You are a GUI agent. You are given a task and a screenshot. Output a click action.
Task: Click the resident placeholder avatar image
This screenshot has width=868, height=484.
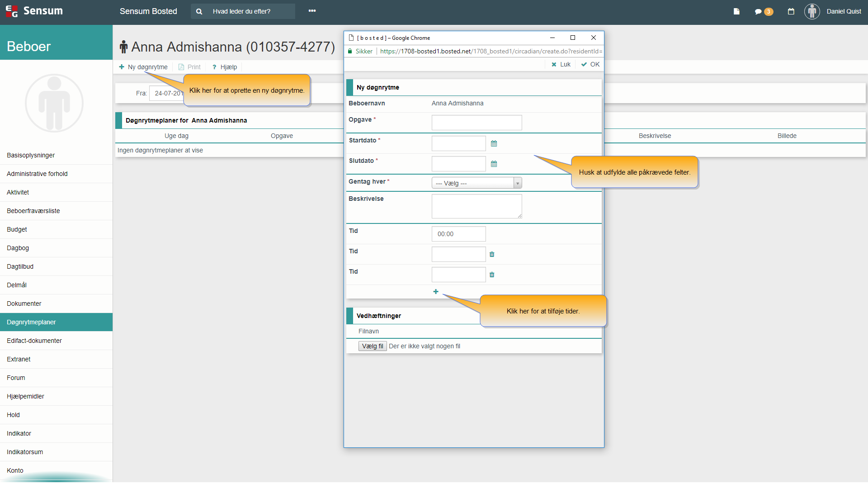pos(54,104)
